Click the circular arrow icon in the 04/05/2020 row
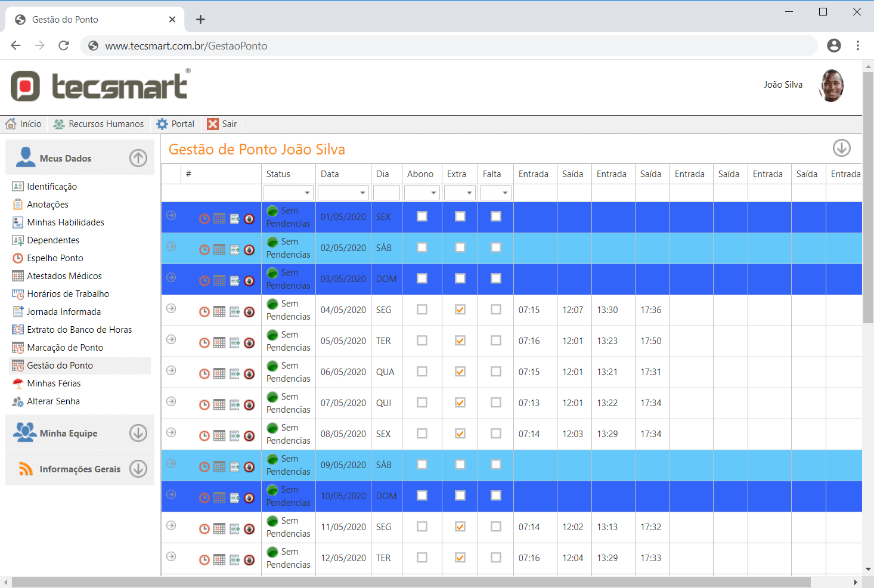Screen dimensions: 874x588 point(171,308)
